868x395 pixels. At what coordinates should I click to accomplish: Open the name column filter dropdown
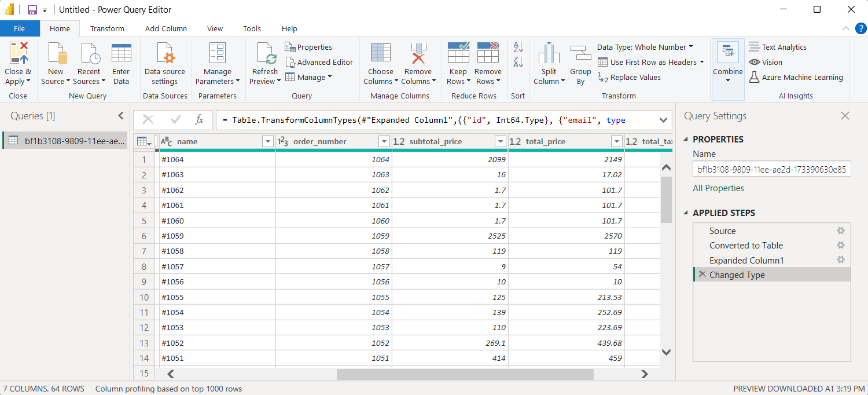267,141
